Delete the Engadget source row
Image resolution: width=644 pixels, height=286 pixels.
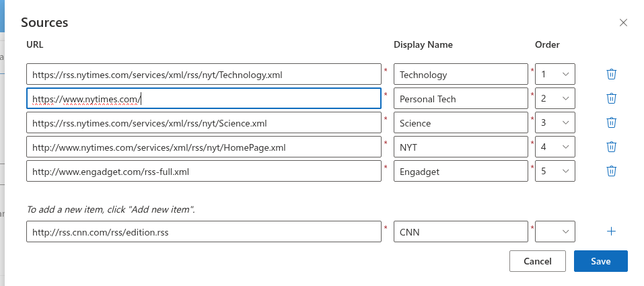point(611,171)
